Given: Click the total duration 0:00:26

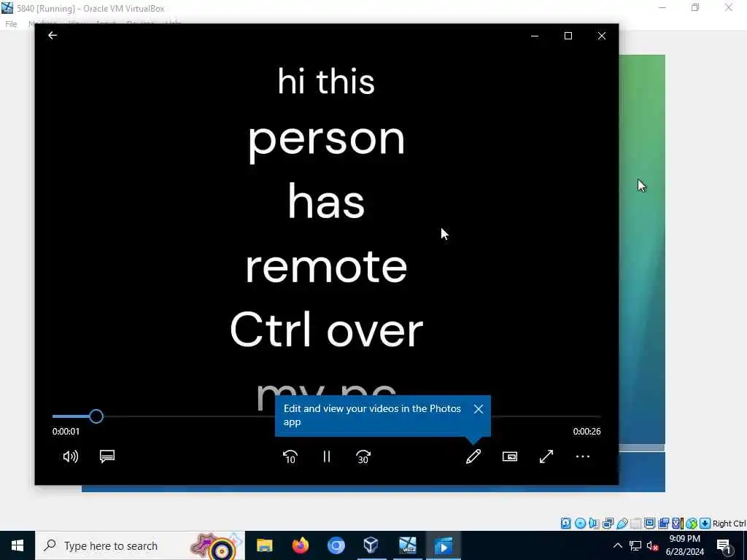Looking at the screenshot, I should (x=587, y=432).
